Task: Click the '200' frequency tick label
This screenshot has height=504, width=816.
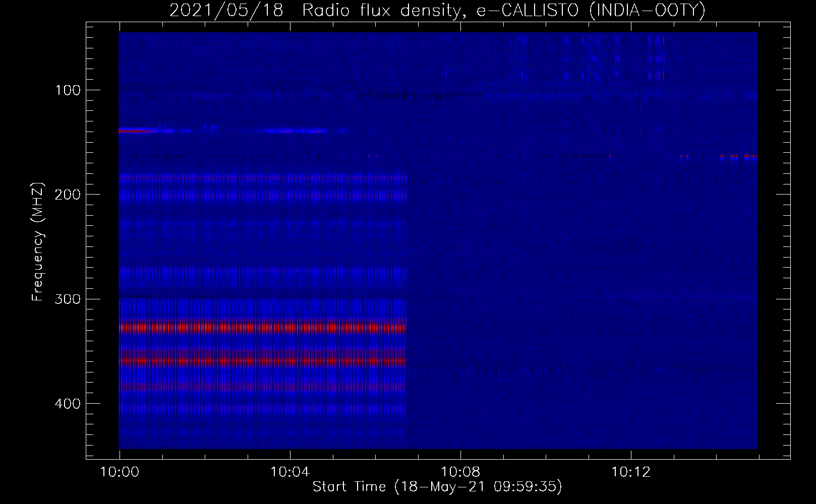Action: pyautogui.click(x=68, y=195)
